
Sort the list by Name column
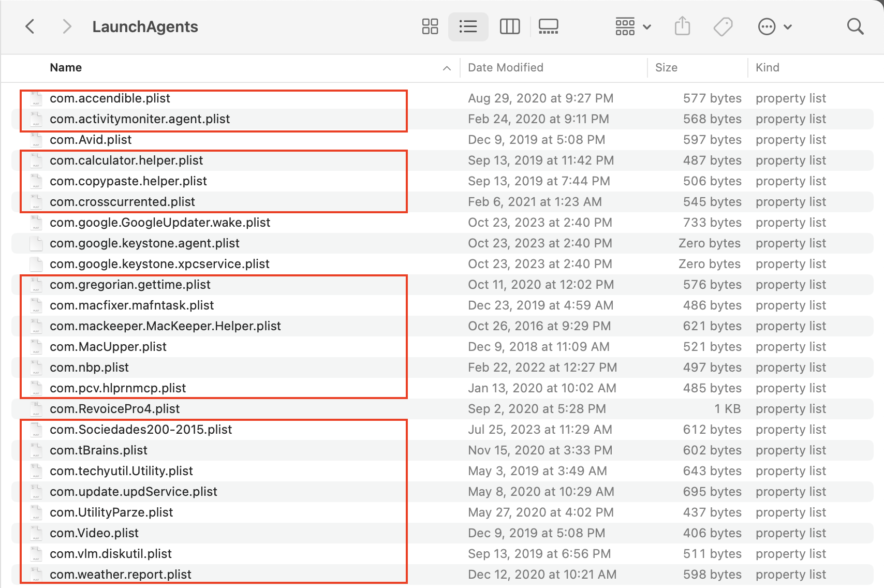tap(66, 68)
